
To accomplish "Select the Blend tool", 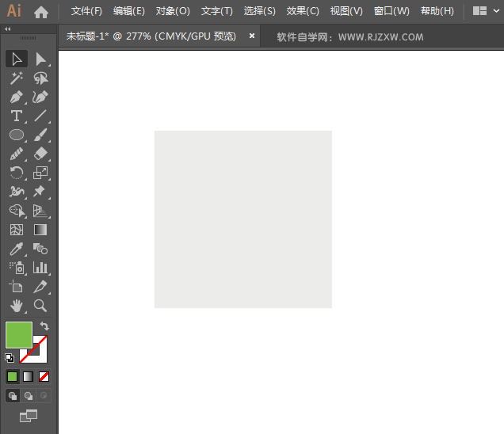I will [x=40, y=249].
